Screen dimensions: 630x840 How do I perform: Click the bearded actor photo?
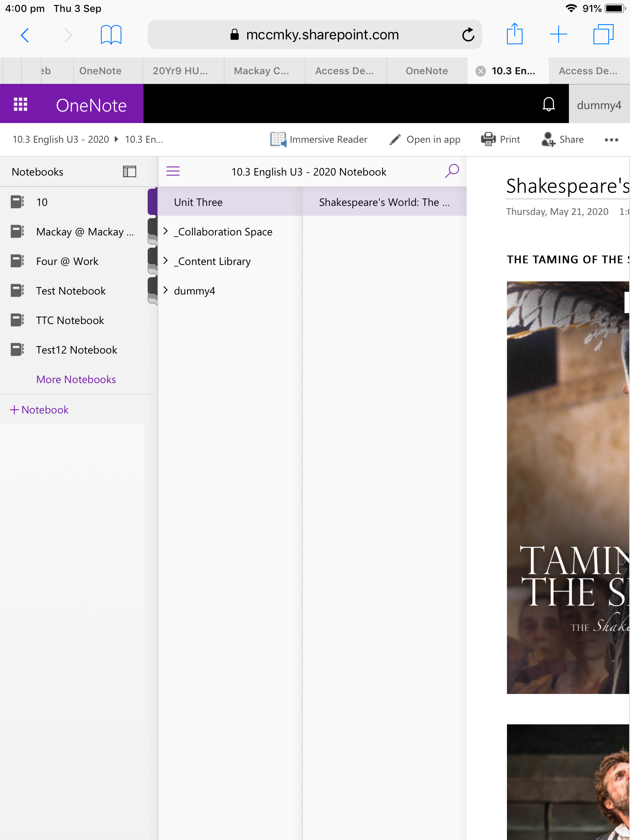coord(568,782)
